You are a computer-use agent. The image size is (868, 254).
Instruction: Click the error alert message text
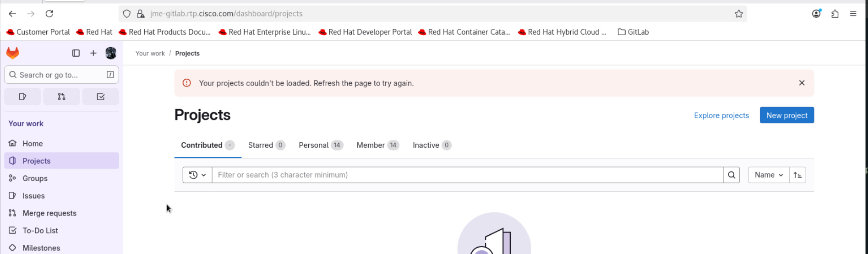[306, 83]
